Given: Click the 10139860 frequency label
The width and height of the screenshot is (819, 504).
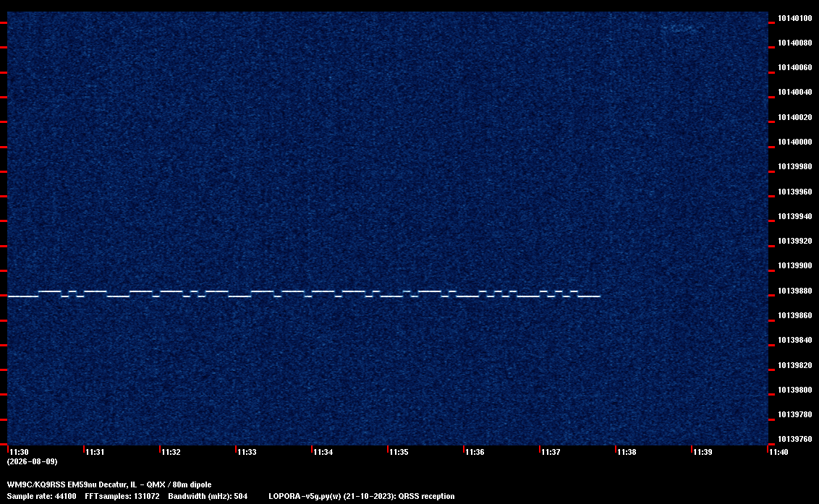Looking at the screenshot, I should tap(794, 315).
